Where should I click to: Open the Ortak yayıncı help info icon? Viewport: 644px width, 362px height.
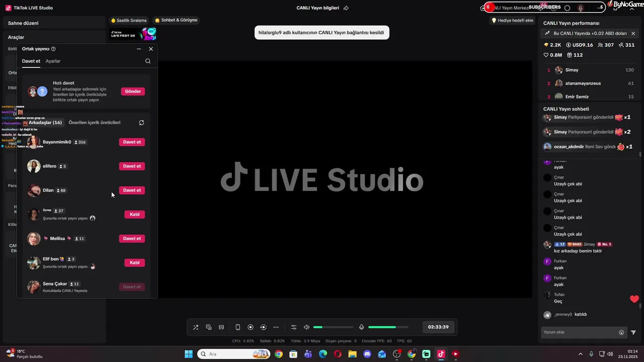coord(53,49)
